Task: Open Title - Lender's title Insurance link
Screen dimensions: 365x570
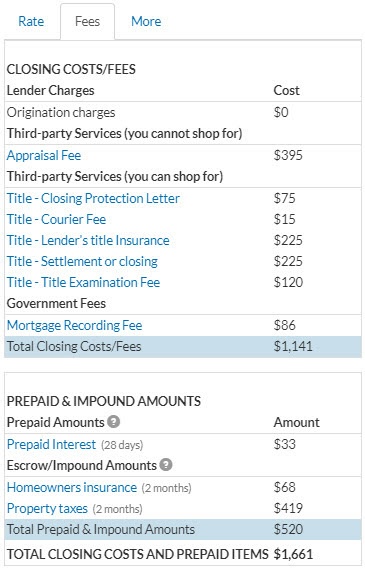Action: [x=88, y=240]
